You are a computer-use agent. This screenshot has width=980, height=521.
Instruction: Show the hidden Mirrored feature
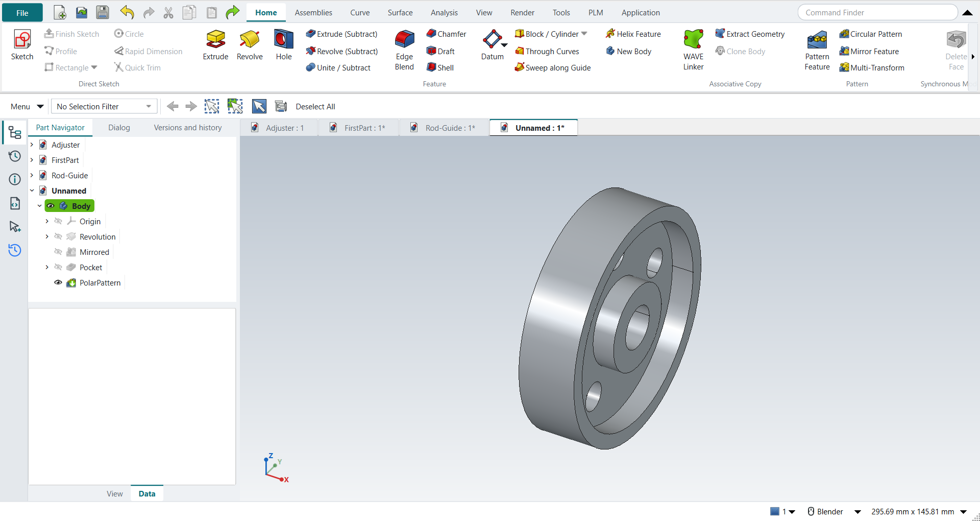[58, 252]
